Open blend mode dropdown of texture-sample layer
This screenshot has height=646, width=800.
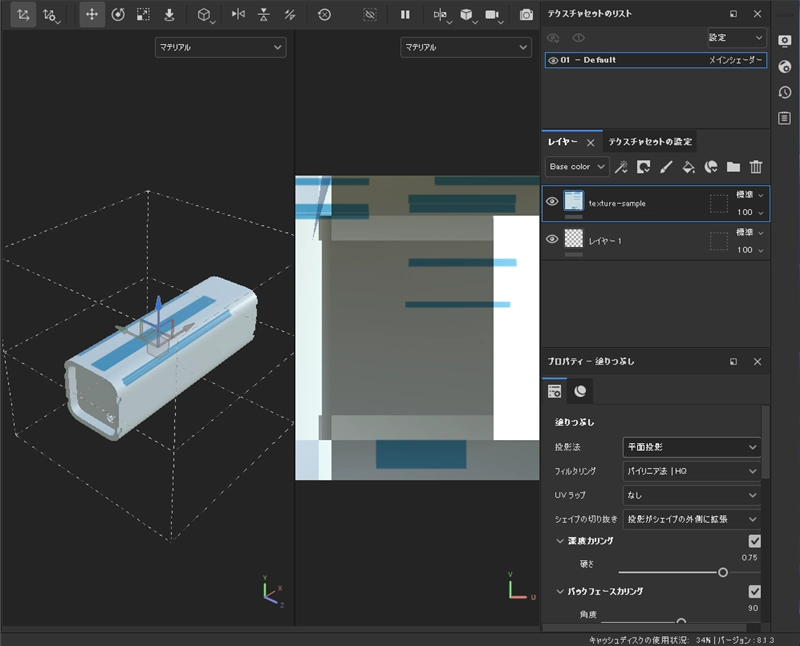(x=749, y=195)
